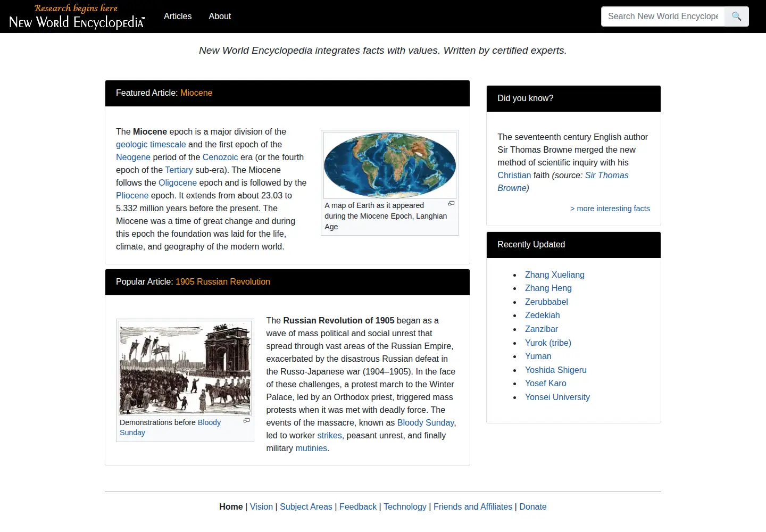The image size is (766, 532).
Task: View the Miocene Earth map image
Action: tap(390, 165)
